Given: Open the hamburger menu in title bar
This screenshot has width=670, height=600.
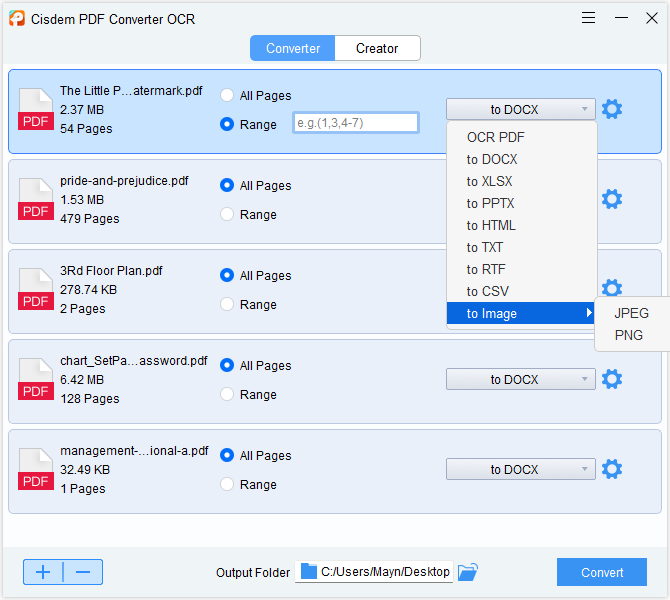Looking at the screenshot, I should point(588,18).
